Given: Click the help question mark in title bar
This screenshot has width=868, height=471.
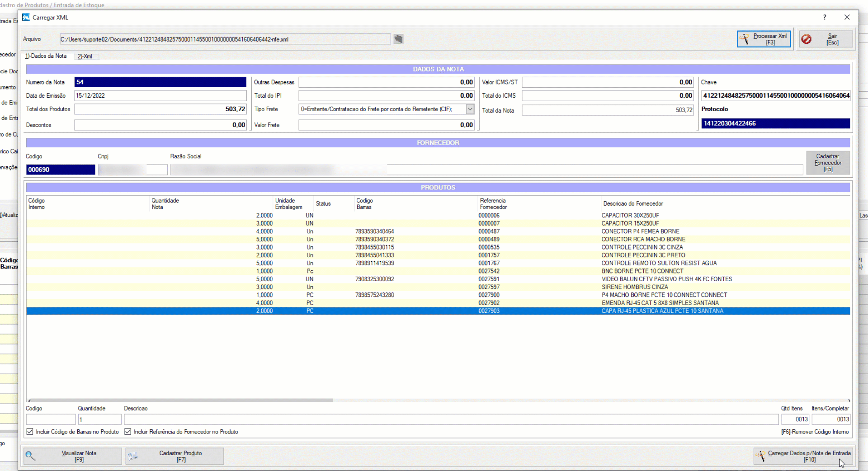Looking at the screenshot, I should coord(825,17).
